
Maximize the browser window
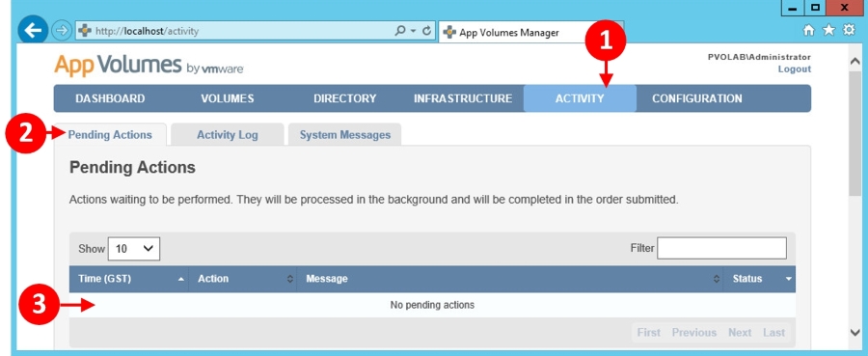(815, 8)
